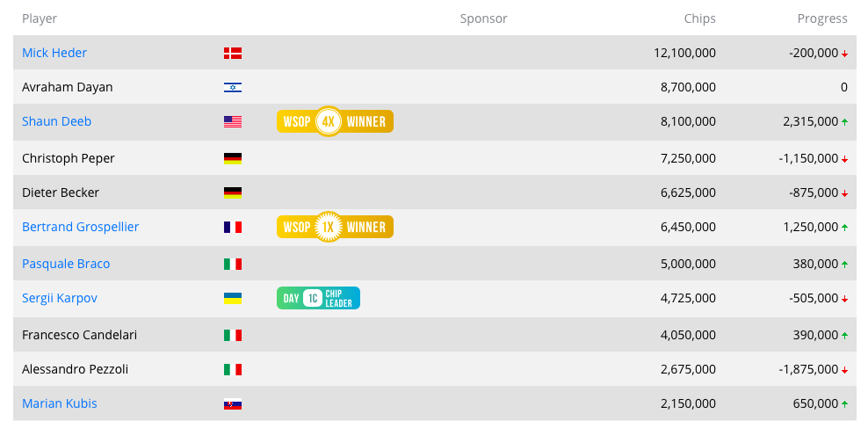Click the Chips column header

tap(699, 18)
